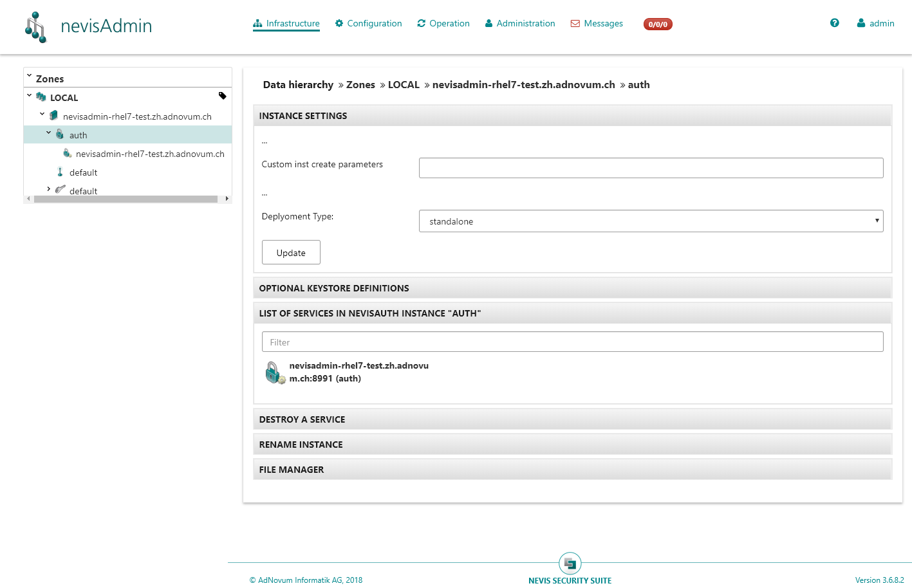Image resolution: width=912 pixels, height=588 pixels.
Task: Open the Configuration menu
Action: click(x=368, y=24)
